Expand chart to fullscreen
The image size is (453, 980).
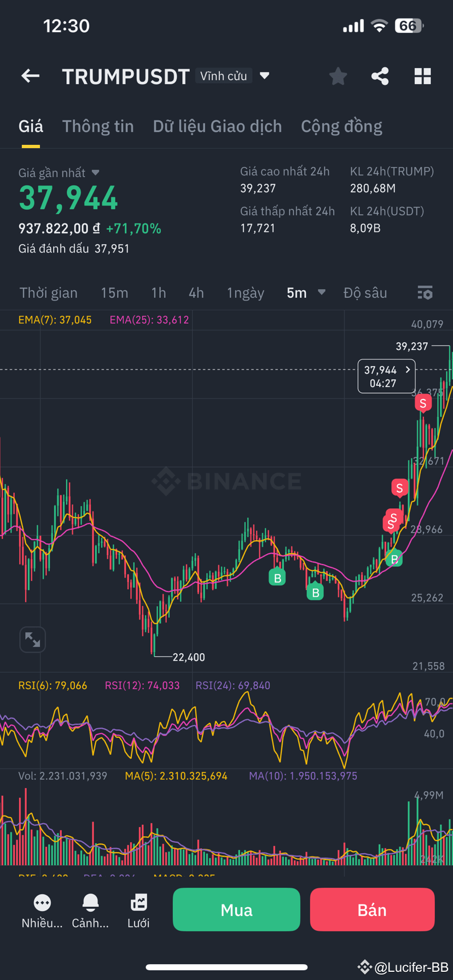pos(32,639)
